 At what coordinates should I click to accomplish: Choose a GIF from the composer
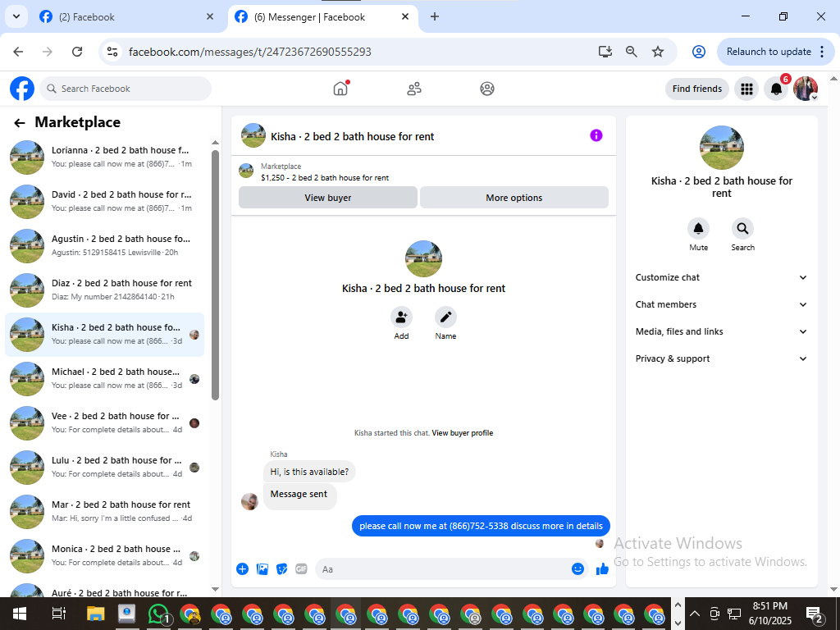[x=302, y=569]
